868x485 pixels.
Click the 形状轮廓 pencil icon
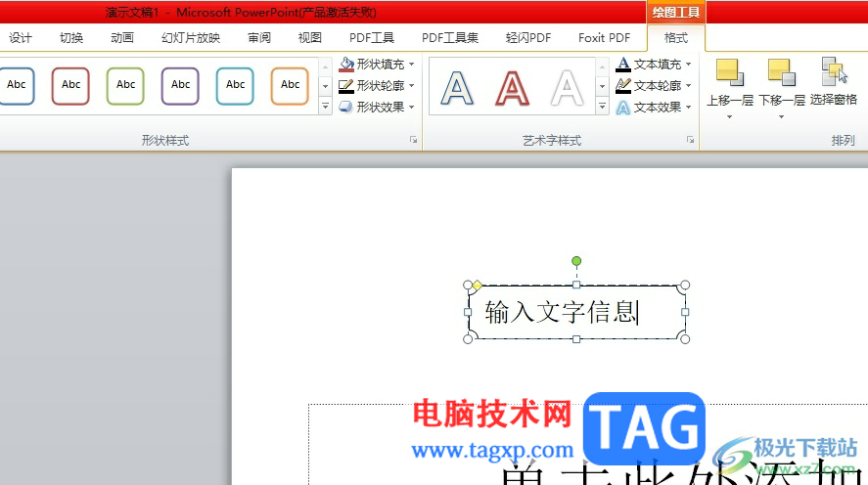click(x=346, y=86)
